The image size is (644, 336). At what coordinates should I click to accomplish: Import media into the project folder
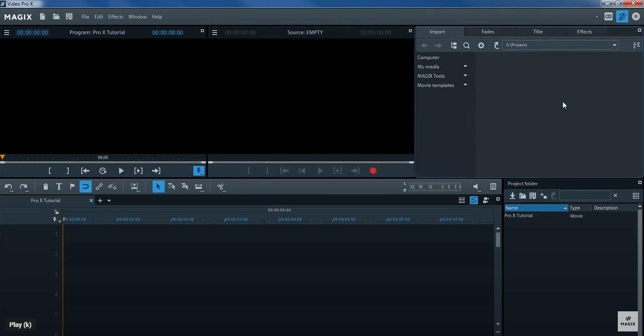[x=512, y=195]
